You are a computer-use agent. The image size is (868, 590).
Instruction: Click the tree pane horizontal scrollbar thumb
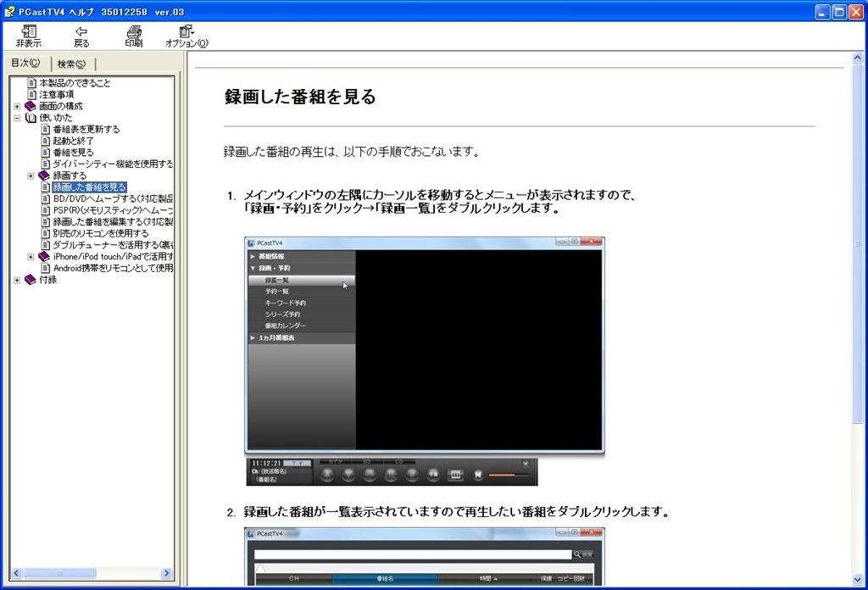[59, 573]
